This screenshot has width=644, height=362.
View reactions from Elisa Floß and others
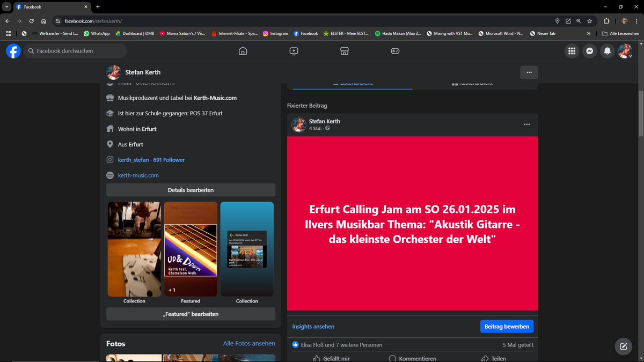pyautogui.click(x=342, y=345)
